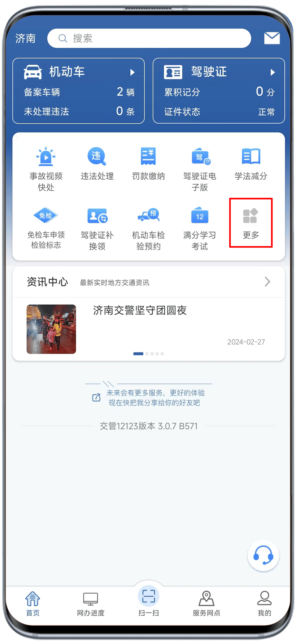298x644 pixels.
Task: Tap the headset customer service button
Action: click(x=263, y=555)
